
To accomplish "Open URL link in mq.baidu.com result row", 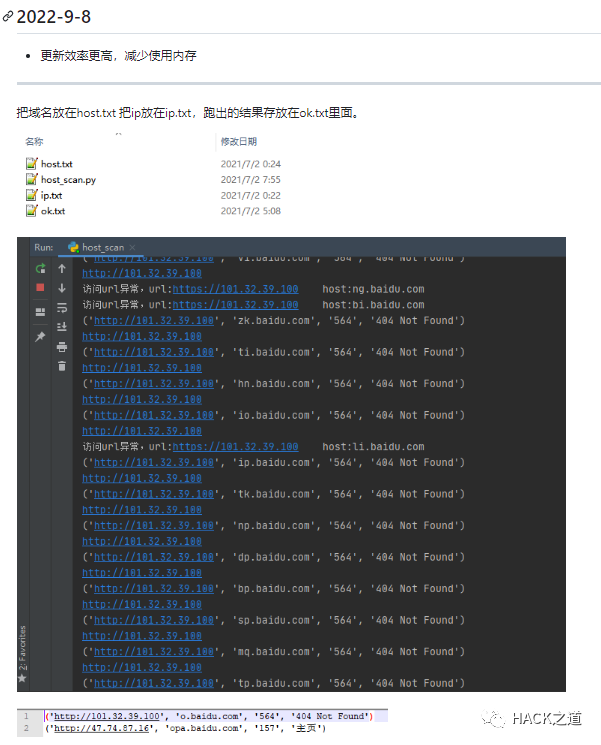I will click(154, 651).
